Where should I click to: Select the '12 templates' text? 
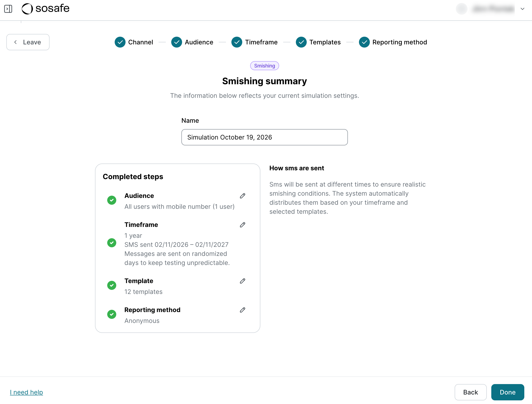pyautogui.click(x=143, y=292)
